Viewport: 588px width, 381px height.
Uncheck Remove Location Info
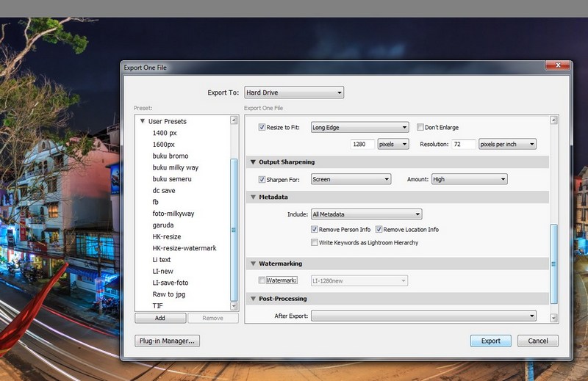(x=379, y=230)
